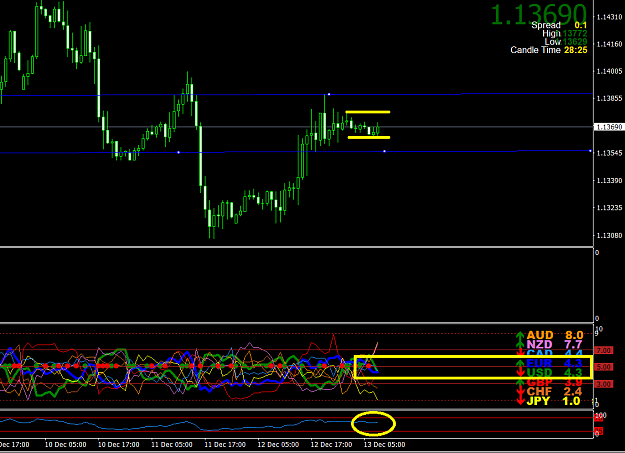Click the 12 Dec 17:00 time label
Screen dimensions: 625x453
coord(331,445)
